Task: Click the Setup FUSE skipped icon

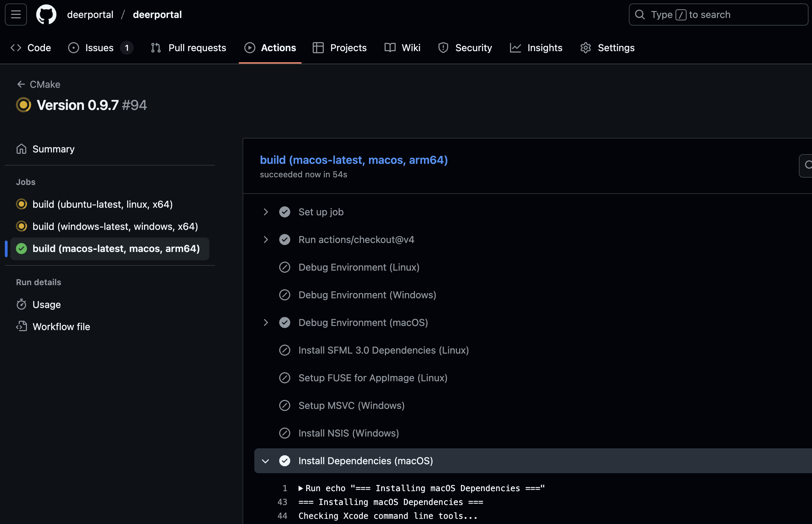Action: [x=285, y=378]
